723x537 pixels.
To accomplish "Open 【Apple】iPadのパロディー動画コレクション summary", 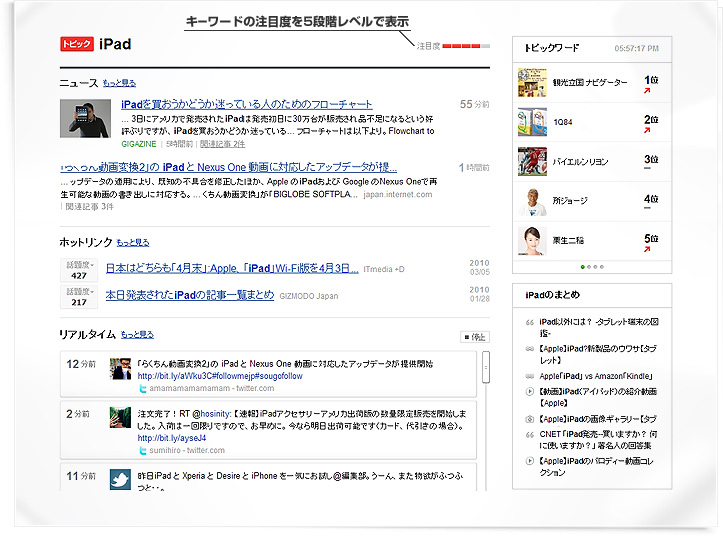I will 596,467.
